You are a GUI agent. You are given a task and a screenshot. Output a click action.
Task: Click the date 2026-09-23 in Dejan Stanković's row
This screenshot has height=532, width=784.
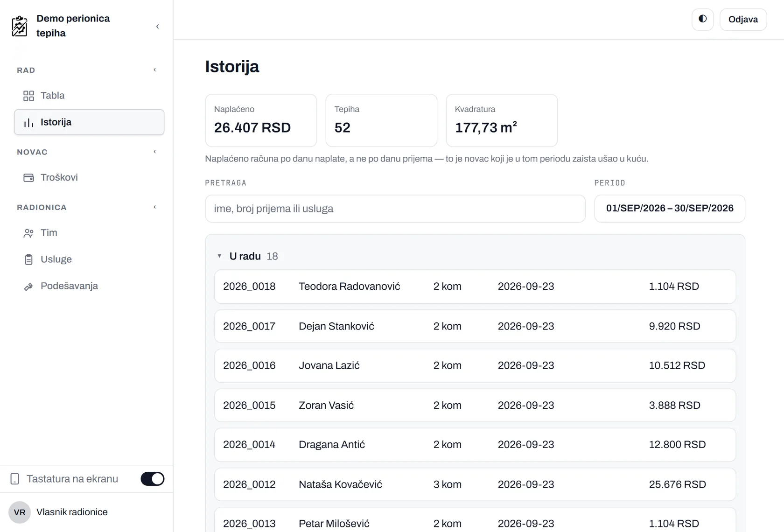tap(526, 326)
